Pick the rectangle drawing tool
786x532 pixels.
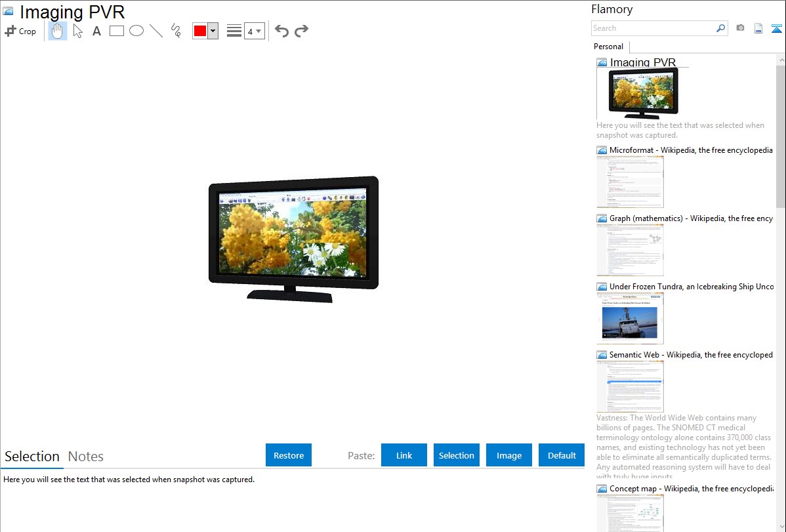coord(116,31)
